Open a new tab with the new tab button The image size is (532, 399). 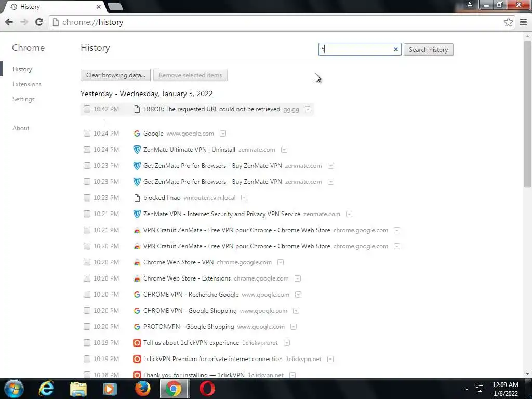pyautogui.click(x=115, y=7)
